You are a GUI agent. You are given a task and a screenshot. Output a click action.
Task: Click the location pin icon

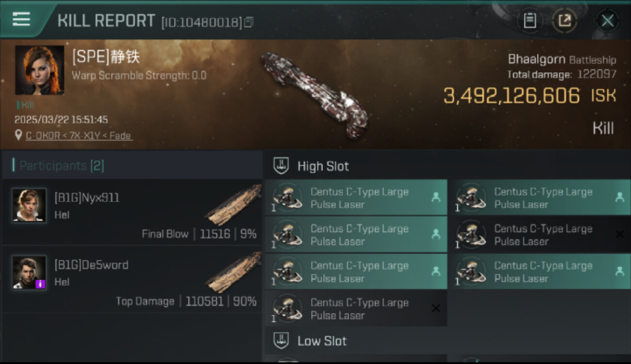coord(18,136)
